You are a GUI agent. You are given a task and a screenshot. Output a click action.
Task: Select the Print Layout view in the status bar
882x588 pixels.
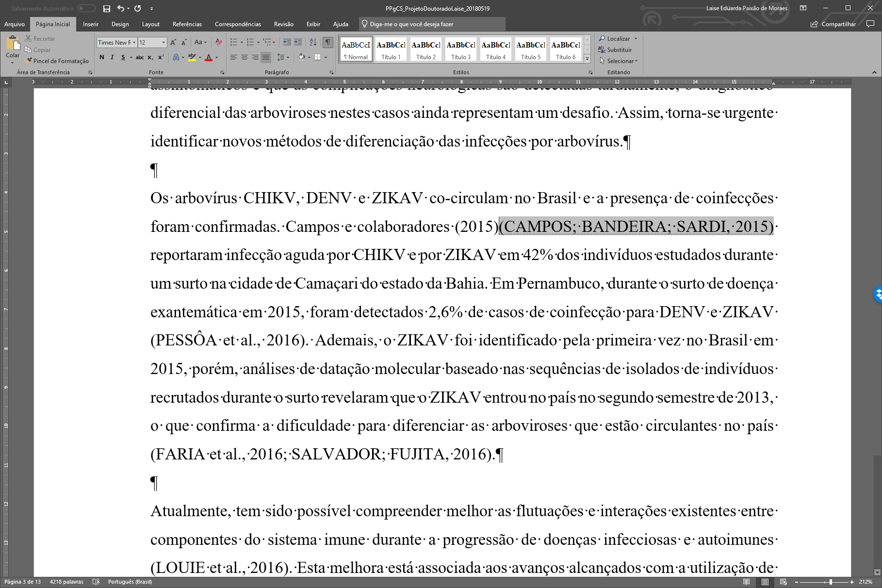(765, 582)
